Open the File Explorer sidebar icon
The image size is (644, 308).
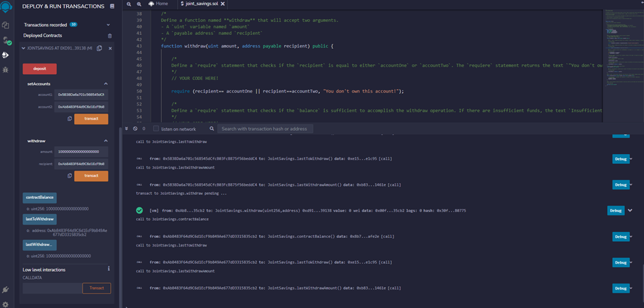(6, 26)
